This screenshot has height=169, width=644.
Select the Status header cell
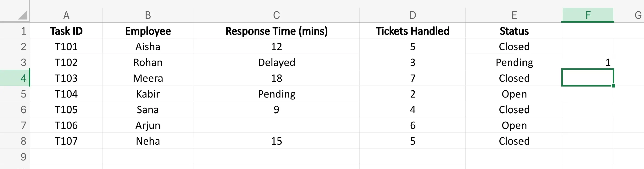click(x=514, y=31)
